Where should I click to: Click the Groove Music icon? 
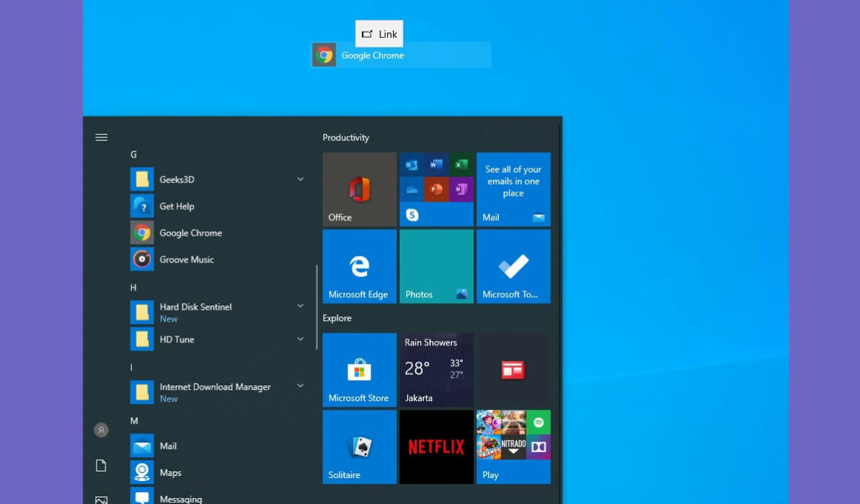[x=142, y=259]
